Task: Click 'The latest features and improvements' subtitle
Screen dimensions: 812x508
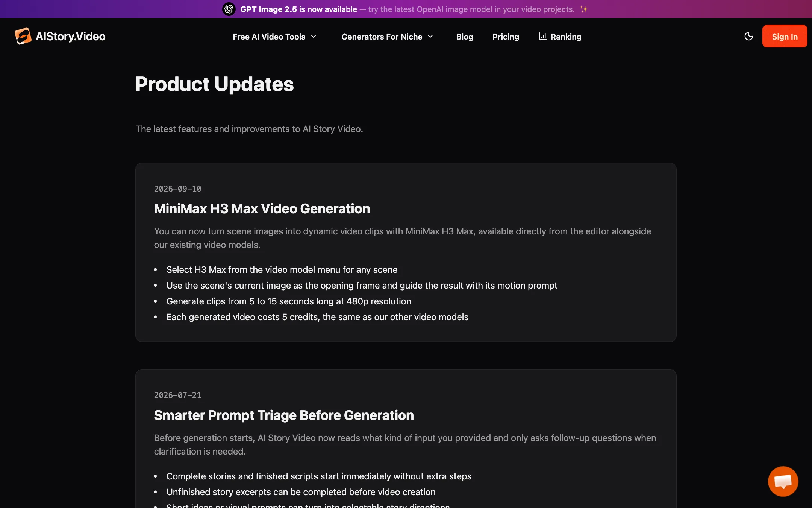Action: (x=249, y=129)
